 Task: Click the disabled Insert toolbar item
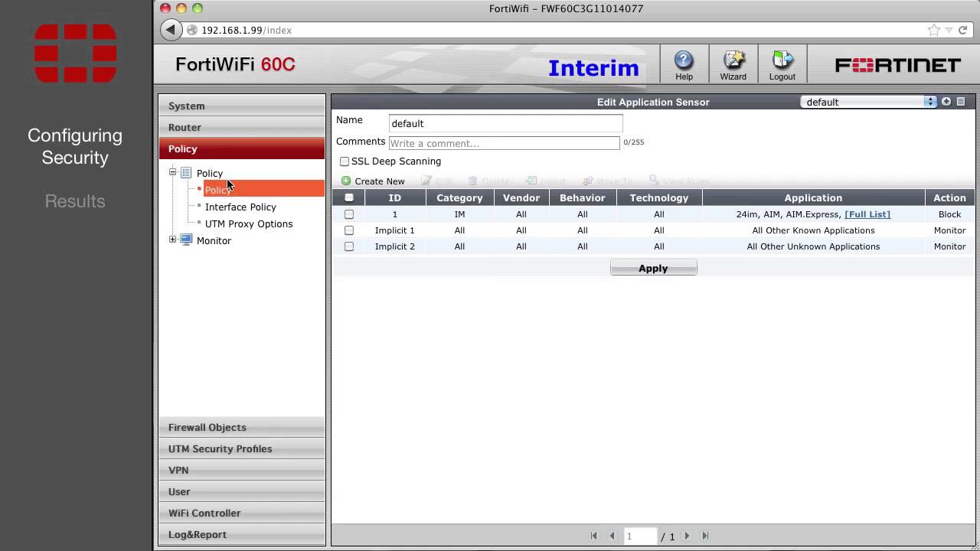tap(547, 181)
